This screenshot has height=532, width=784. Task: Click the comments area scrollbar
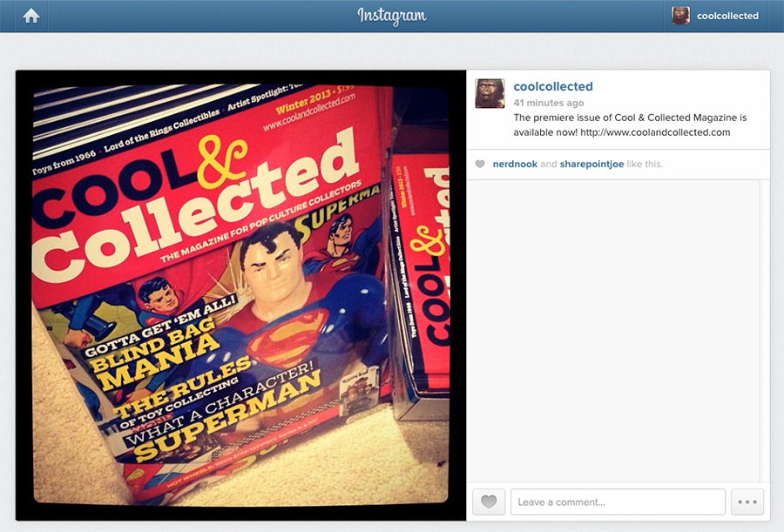tap(764, 330)
